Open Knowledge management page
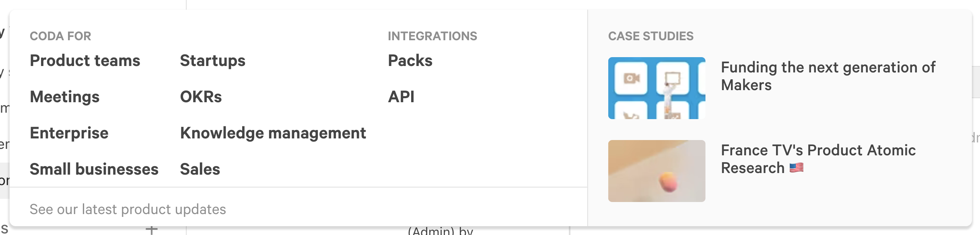Viewport: 980px width, 235px height. point(273,133)
